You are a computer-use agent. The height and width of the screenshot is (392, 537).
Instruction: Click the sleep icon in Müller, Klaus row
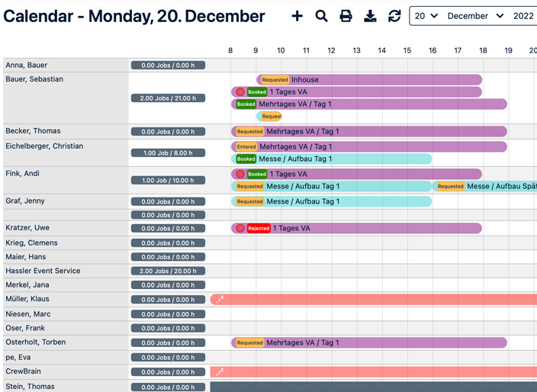220,300
